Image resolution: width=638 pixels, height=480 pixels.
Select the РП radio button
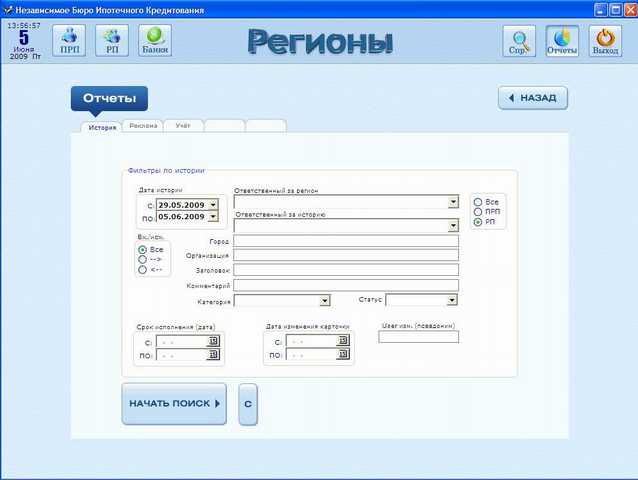coord(478,222)
